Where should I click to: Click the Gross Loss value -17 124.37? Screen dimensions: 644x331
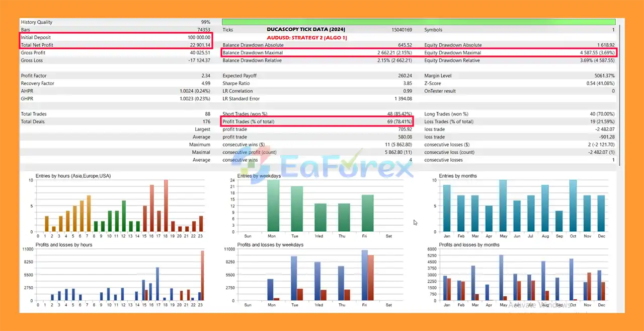click(199, 60)
